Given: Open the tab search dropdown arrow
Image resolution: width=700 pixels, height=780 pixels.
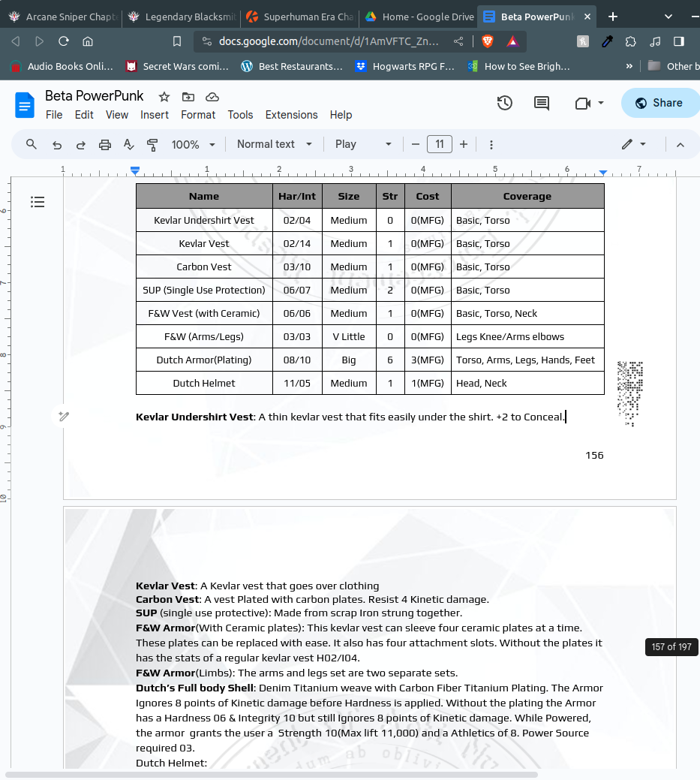Looking at the screenshot, I should (x=668, y=17).
